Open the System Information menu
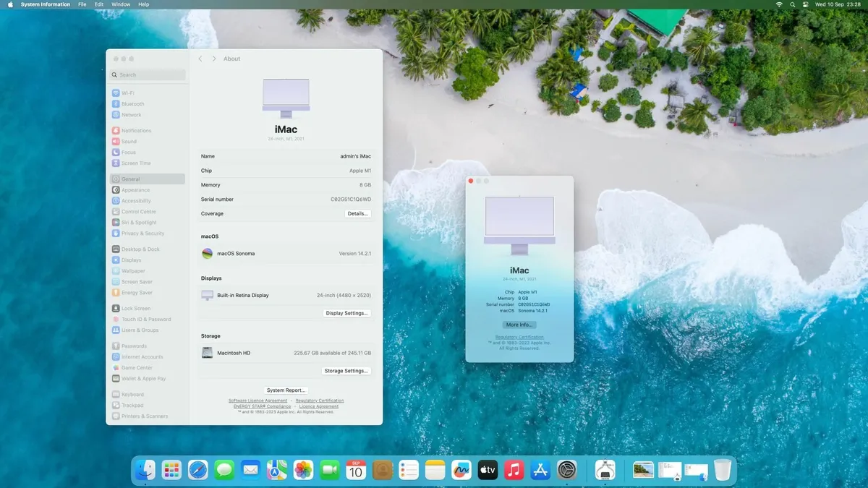Screen dimensions: 868x488 pyautogui.click(x=46, y=4)
